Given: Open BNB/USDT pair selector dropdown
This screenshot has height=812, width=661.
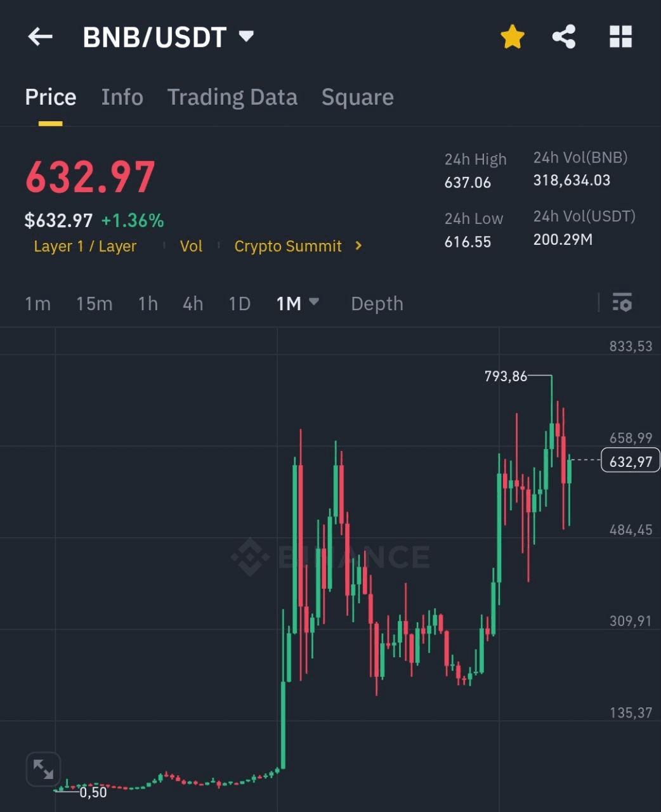Looking at the screenshot, I should point(246,36).
